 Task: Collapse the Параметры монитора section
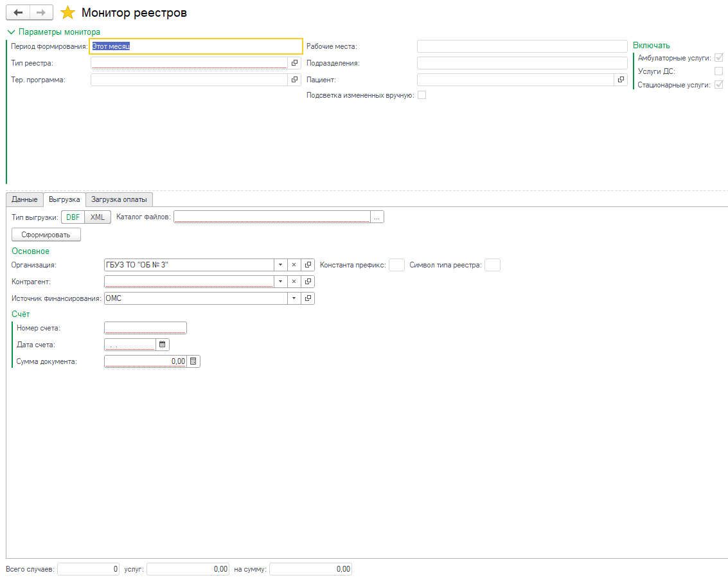tap(10, 32)
